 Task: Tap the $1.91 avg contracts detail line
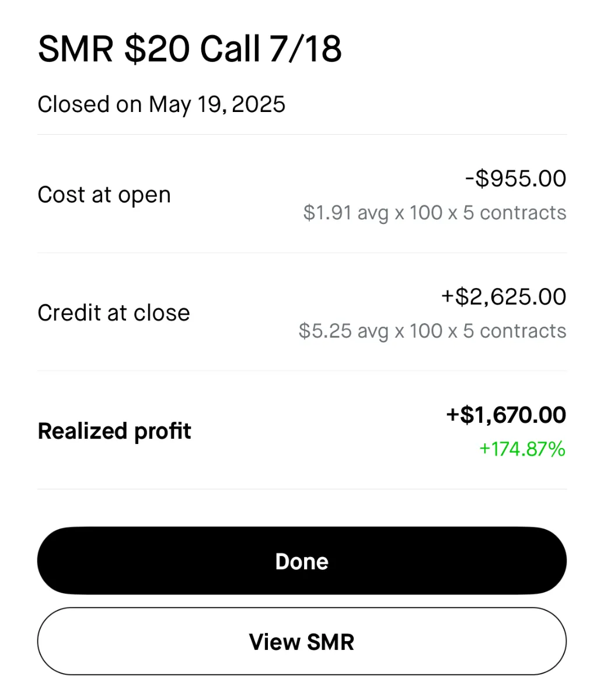point(435,213)
